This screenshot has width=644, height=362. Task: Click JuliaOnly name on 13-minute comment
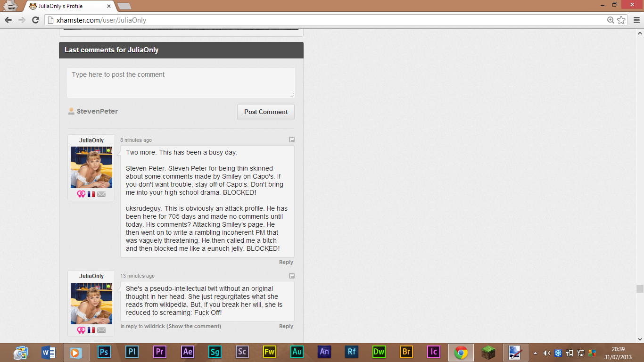click(x=91, y=276)
